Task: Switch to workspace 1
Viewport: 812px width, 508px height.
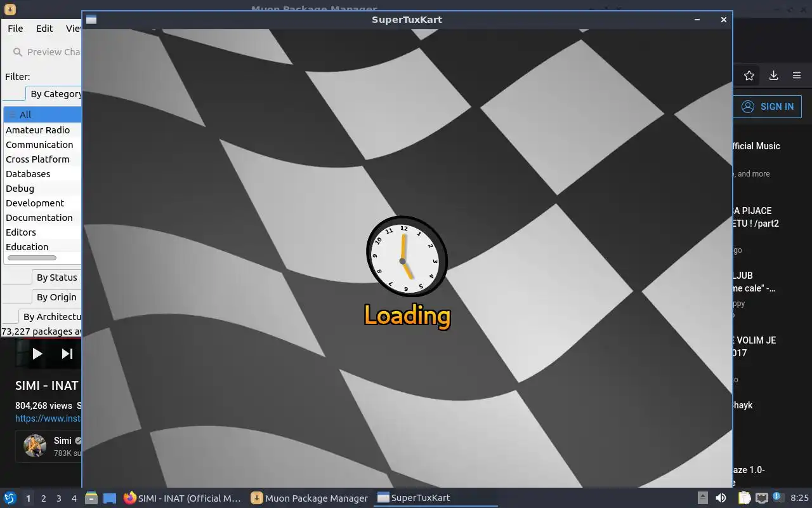Action: pyautogui.click(x=28, y=498)
